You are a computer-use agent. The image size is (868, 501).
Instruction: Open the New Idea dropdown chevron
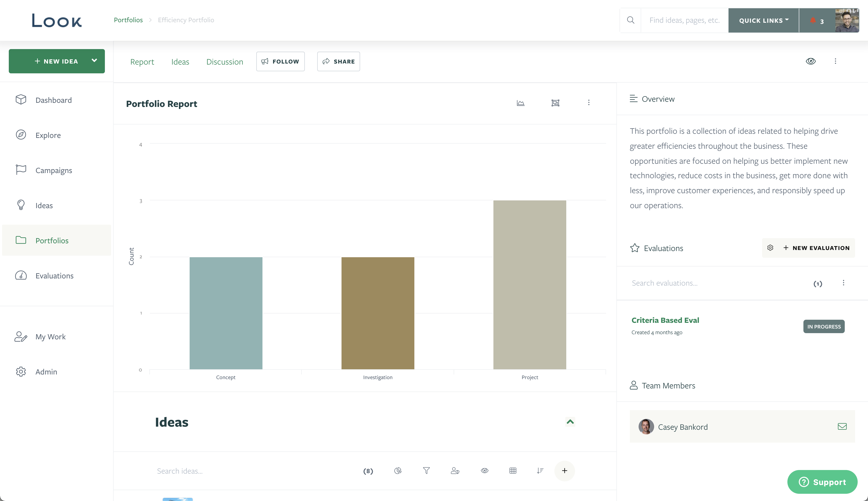94,61
